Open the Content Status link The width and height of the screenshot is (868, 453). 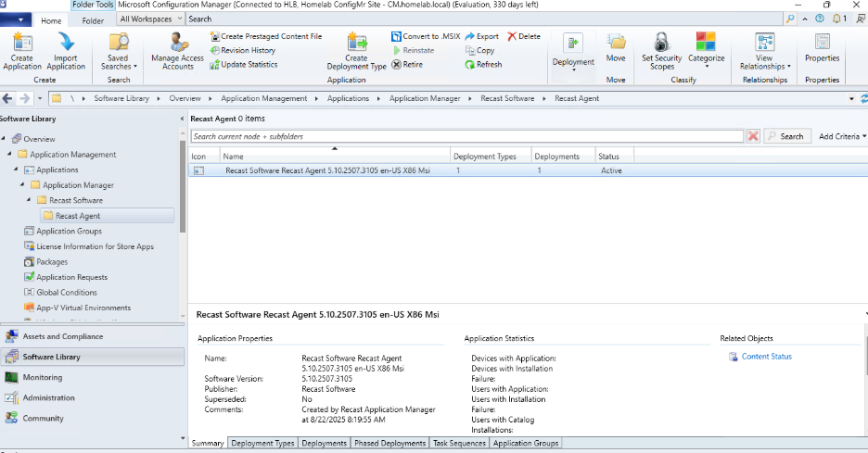coord(766,357)
